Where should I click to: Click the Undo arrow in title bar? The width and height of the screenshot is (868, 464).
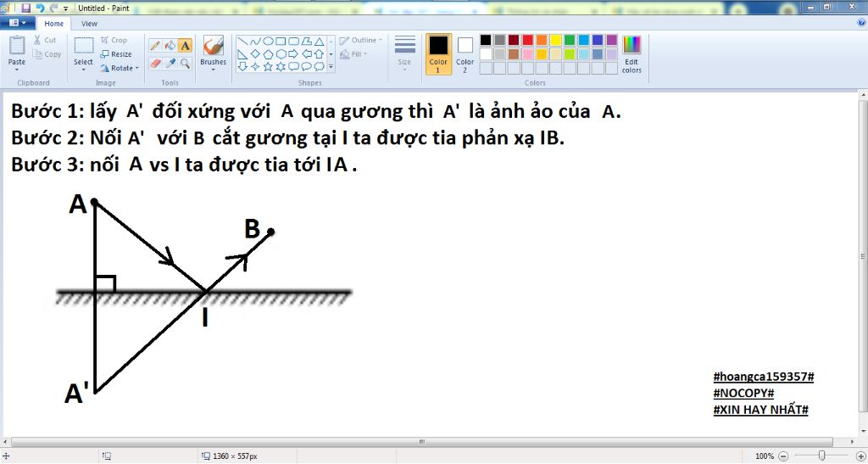point(40,8)
